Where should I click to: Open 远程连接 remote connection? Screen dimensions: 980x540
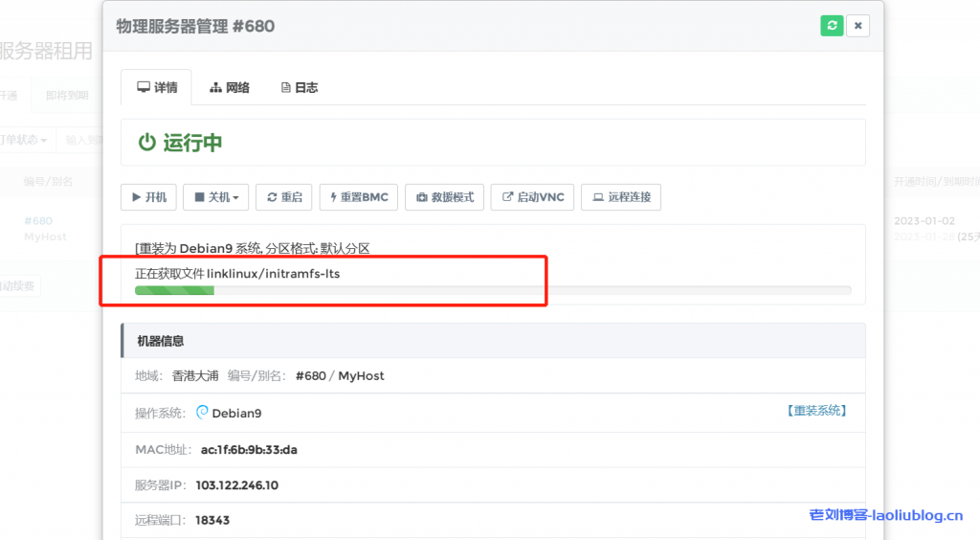click(x=621, y=197)
